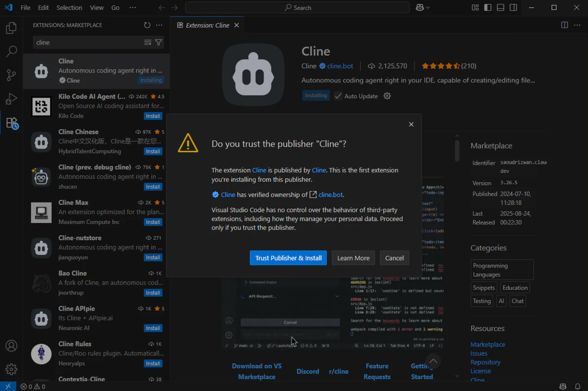Customize layout icon in title bar
This screenshot has height=391, width=588.
click(475, 7)
